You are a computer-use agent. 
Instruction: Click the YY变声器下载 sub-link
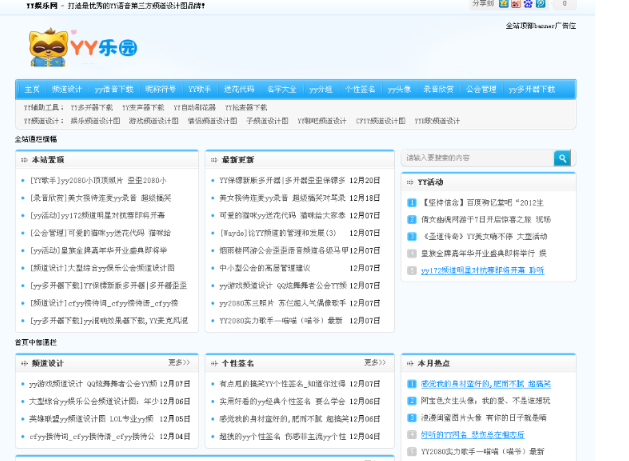[143, 108]
